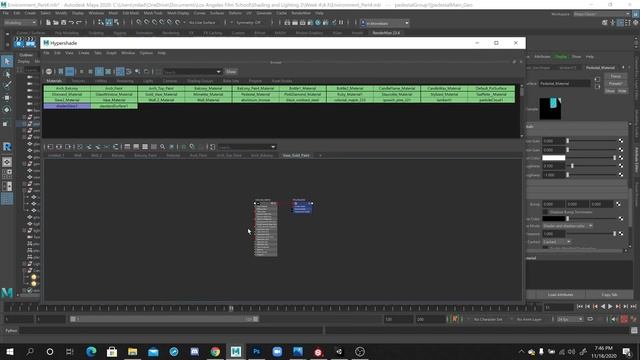
Task: Open Photoshop from the taskbar
Action: (256, 351)
